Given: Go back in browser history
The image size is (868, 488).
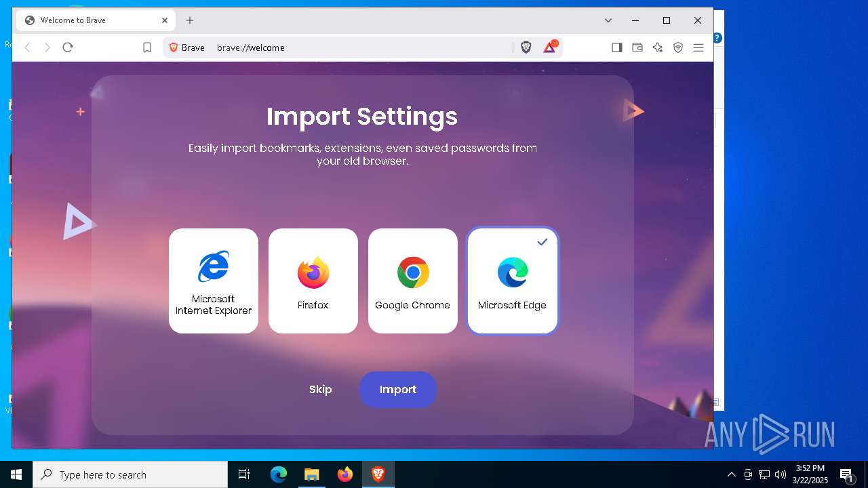Looking at the screenshot, I should click(x=28, y=47).
